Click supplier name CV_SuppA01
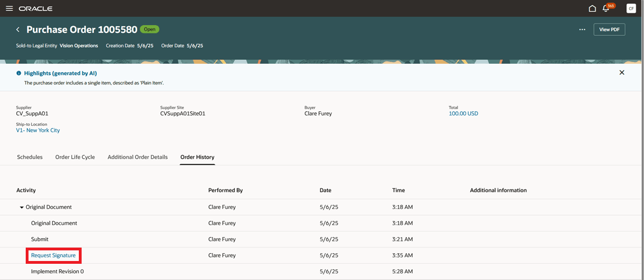 tap(32, 113)
